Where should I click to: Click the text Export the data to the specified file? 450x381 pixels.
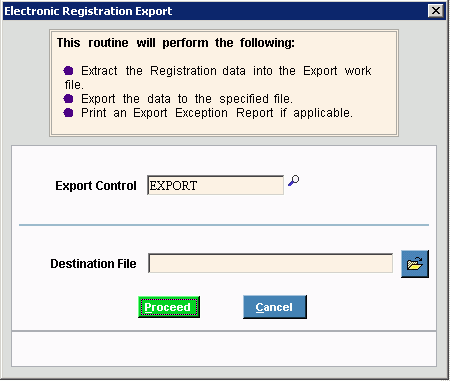(x=187, y=99)
